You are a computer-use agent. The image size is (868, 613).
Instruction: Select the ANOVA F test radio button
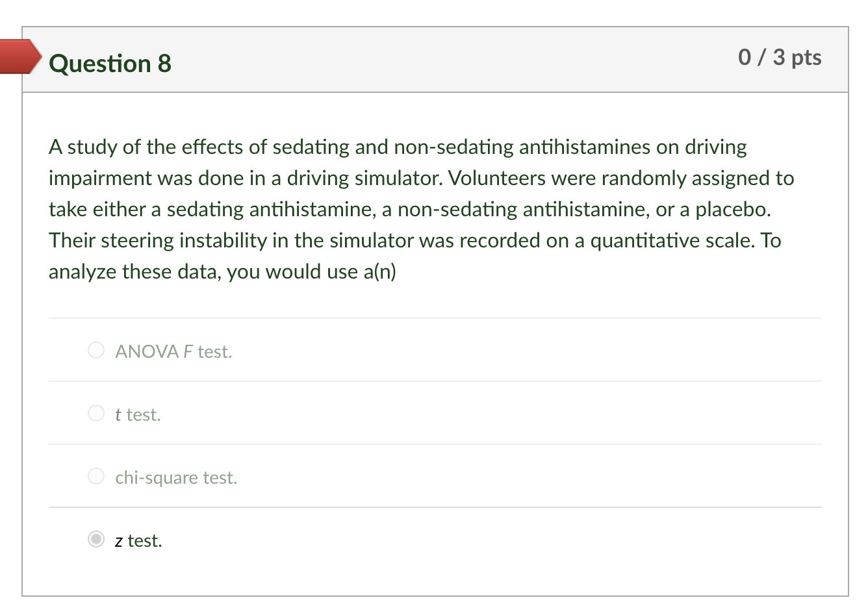[96, 350]
